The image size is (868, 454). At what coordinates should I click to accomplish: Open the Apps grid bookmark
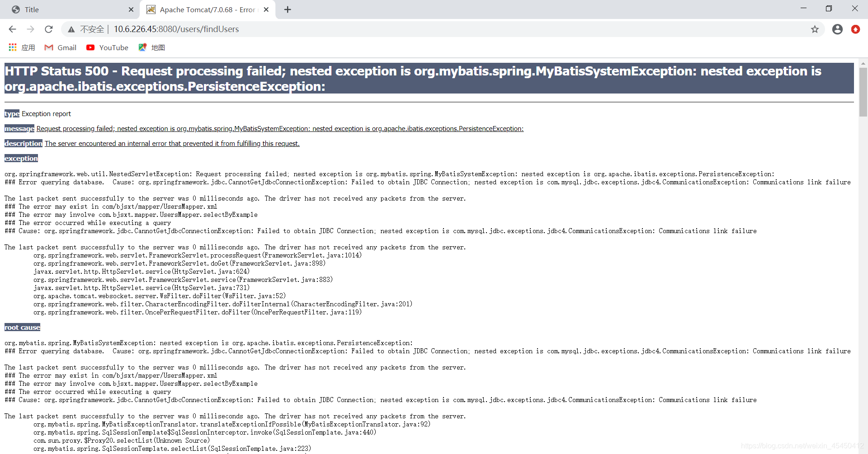click(x=22, y=47)
